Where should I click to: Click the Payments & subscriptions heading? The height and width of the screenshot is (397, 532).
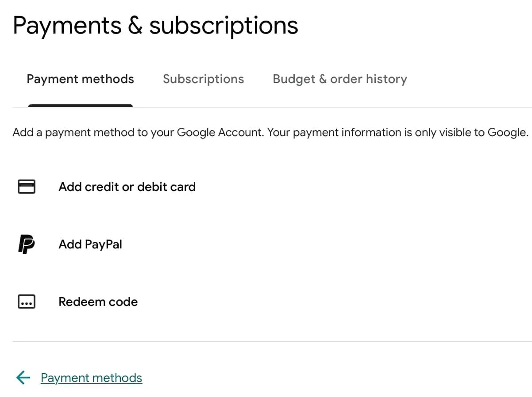pyautogui.click(x=155, y=25)
